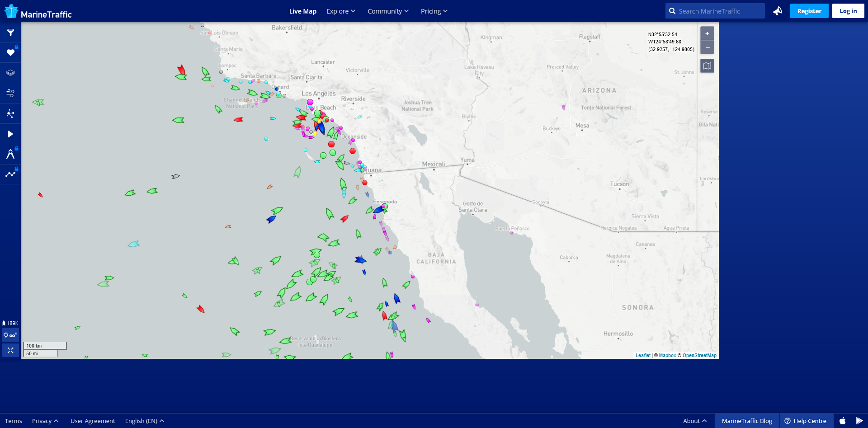Viewport: 868px width, 428px height.
Task: Select the distance measuring compass tool
Action: coord(10,154)
